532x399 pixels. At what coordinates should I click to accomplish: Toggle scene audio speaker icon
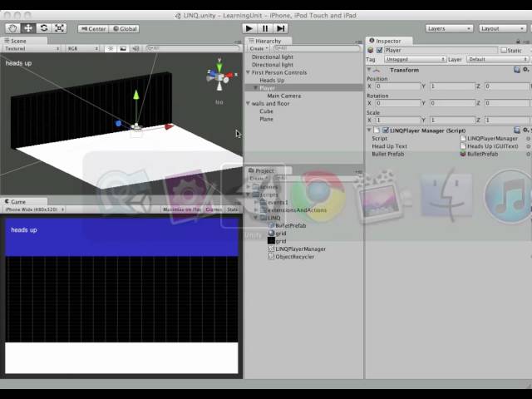[x=135, y=48]
